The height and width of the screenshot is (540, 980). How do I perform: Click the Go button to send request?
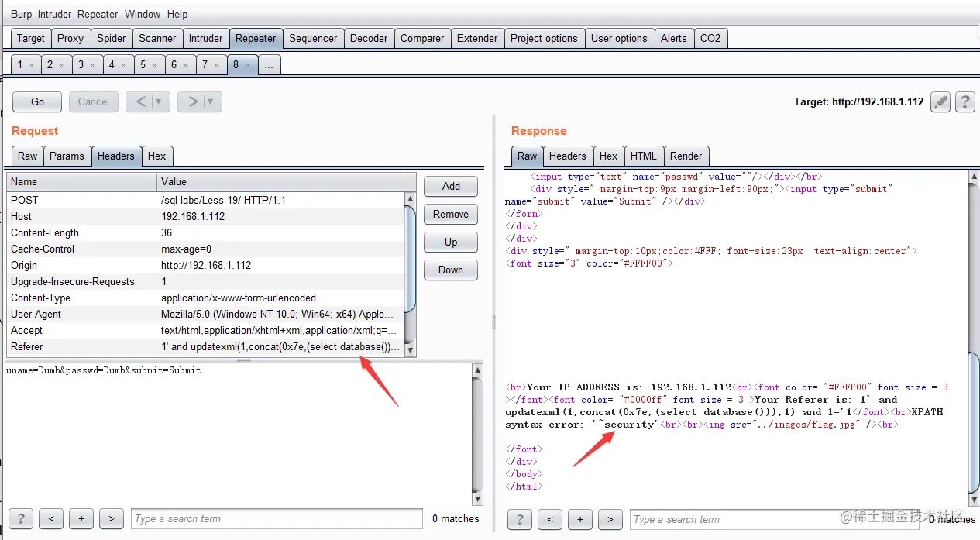[37, 101]
